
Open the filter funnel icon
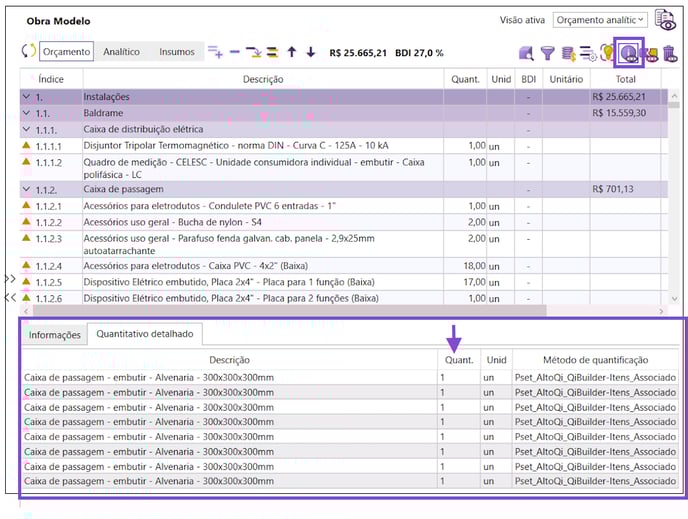coord(548,54)
